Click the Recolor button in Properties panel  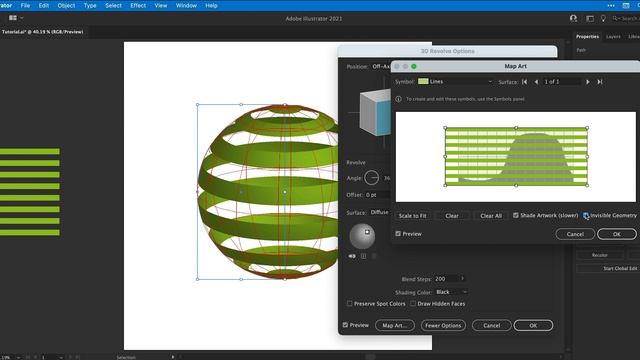pos(600,255)
